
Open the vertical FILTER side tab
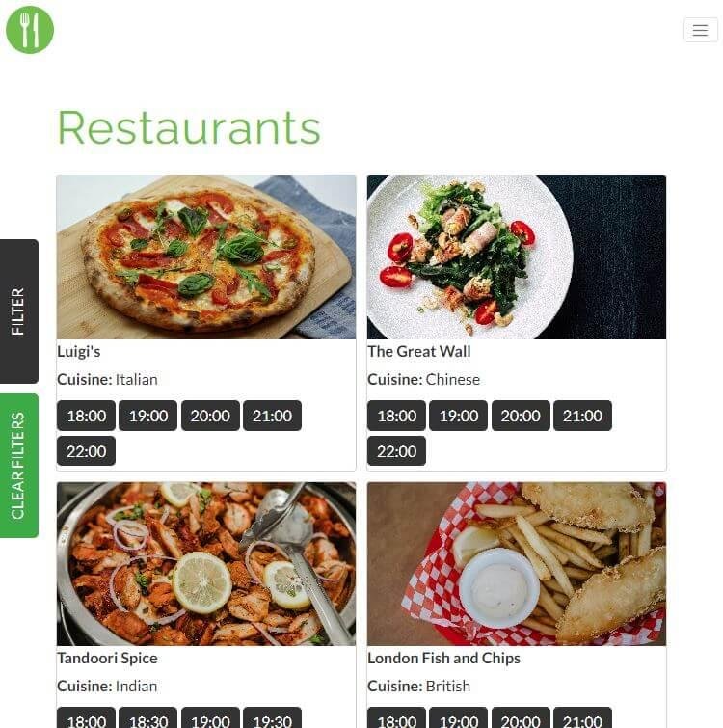pos(19,311)
